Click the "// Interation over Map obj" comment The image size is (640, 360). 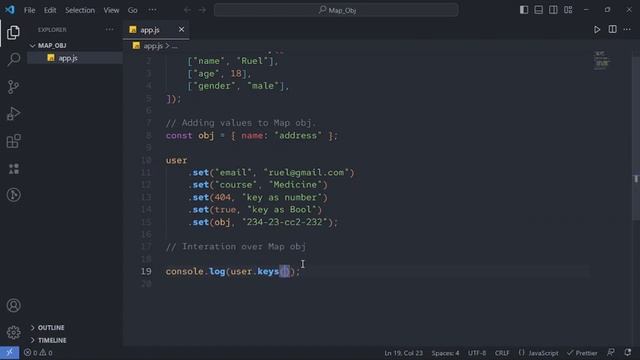click(236, 247)
